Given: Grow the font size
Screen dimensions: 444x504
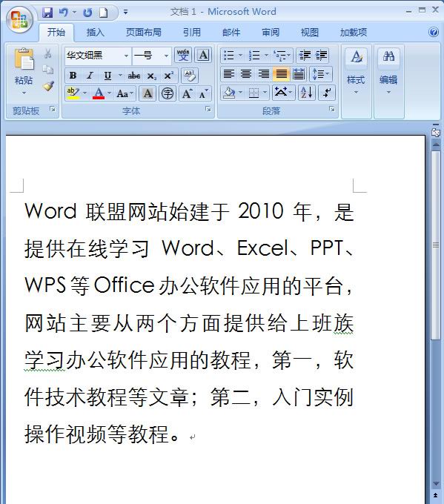Looking at the screenshot, I should pos(188,93).
